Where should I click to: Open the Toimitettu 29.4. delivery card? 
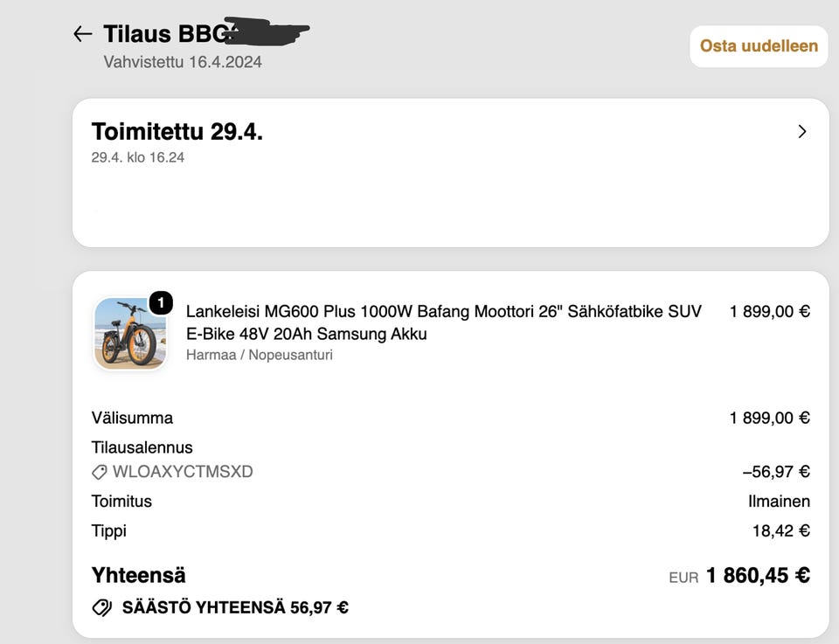point(451,172)
